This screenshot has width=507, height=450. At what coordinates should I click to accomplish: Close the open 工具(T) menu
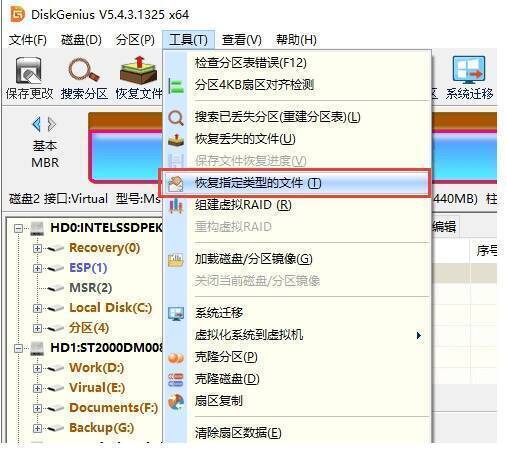(188, 40)
